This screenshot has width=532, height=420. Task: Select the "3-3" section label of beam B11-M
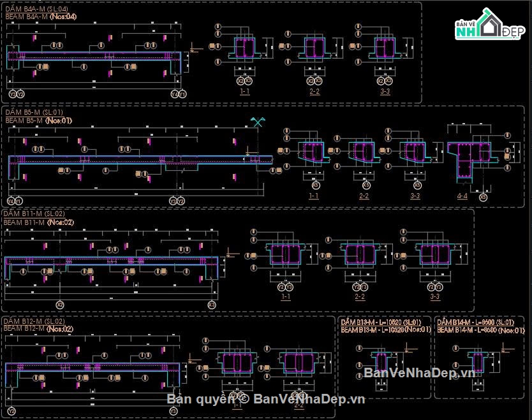coord(435,296)
